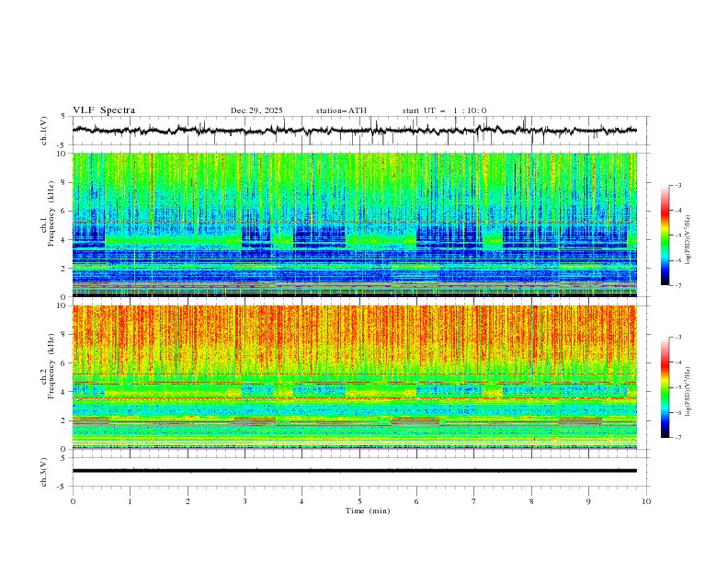Click the ch.1 voltage waveform trace
This screenshot has width=728, height=563.
point(354,131)
